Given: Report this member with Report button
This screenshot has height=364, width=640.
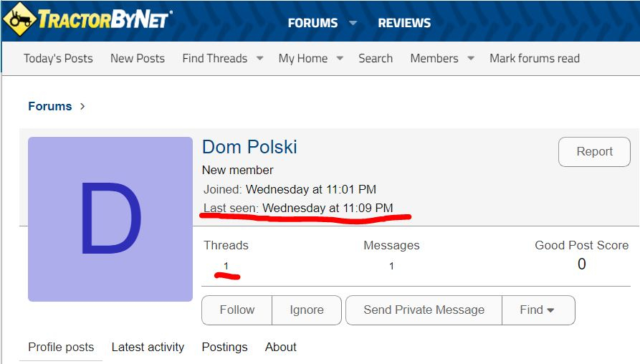Looking at the screenshot, I should (x=594, y=152).
